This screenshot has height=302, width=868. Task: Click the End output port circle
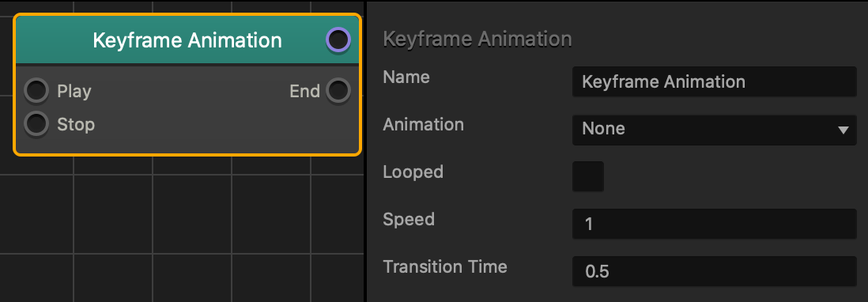[x=338, y=91]
